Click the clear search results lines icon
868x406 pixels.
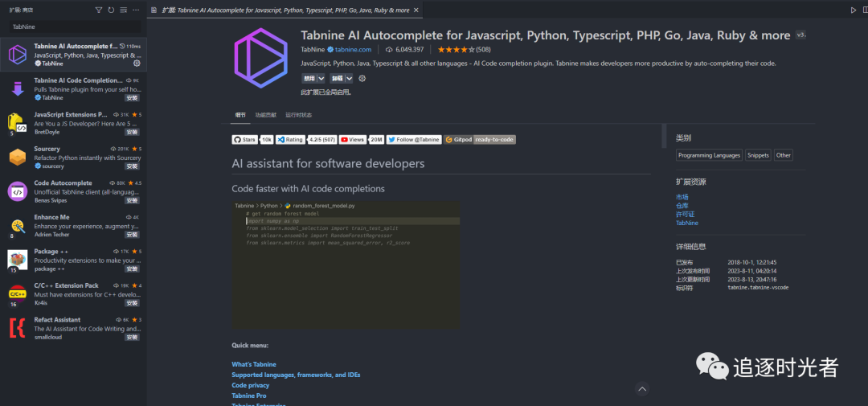(x=124, y=10)
